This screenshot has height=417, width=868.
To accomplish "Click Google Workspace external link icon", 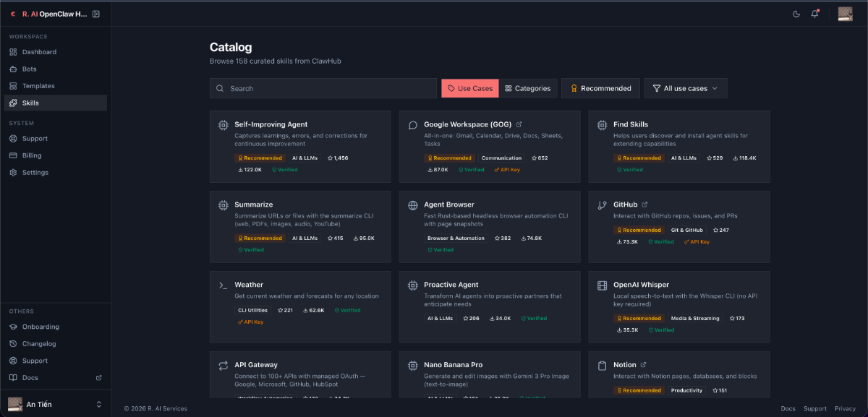I will coord(519,124).
